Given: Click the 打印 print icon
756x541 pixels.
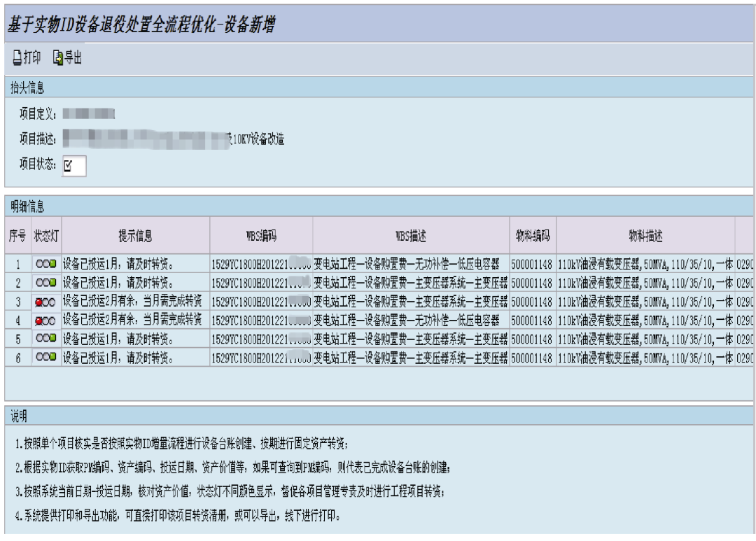Looking at the screenshot, I should 17,58.
